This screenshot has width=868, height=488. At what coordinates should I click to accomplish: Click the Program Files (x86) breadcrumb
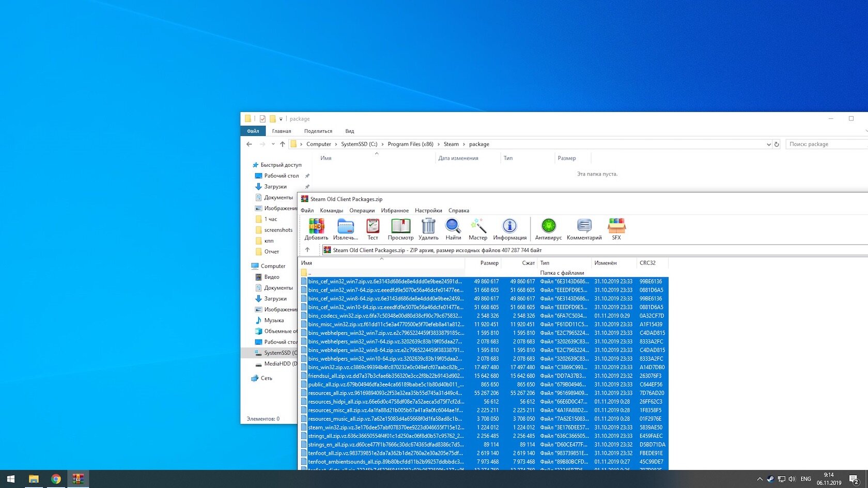point(410,144)
